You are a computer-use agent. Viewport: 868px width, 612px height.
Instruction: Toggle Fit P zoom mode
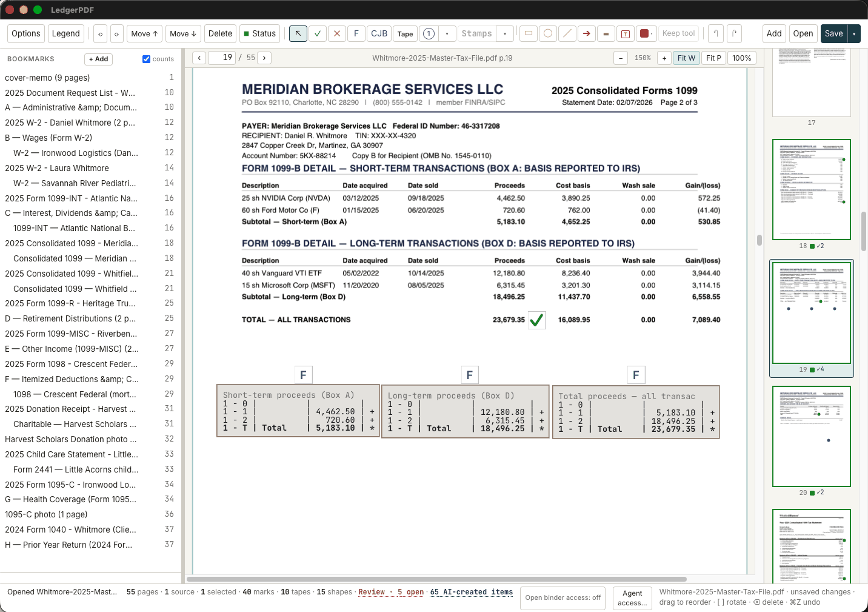point(714,58)
